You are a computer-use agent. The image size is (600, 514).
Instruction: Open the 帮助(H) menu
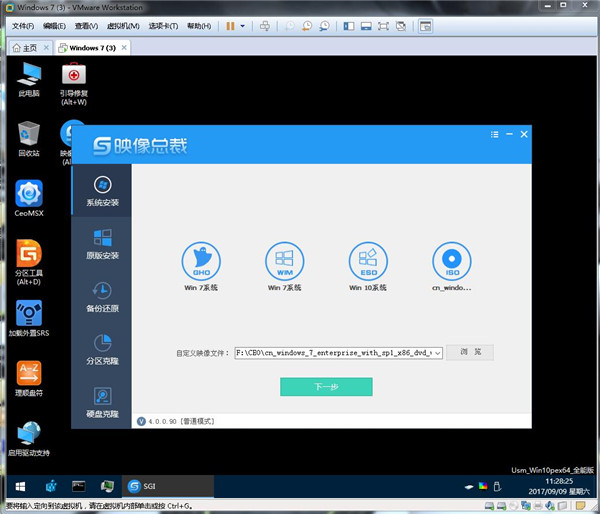pos(199,26)
